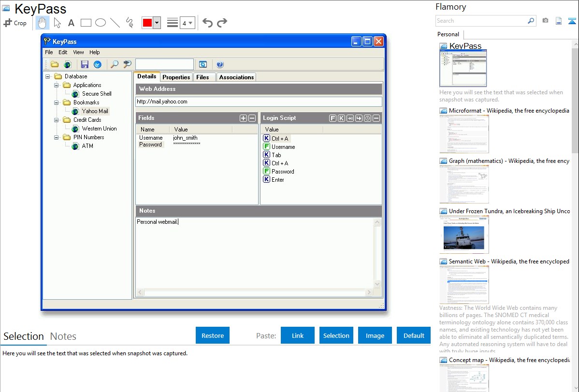Viewport: 579px width, 392px height.
Task: Open the Semantic Web snapshot thumbnail
Action: point(464,285)
